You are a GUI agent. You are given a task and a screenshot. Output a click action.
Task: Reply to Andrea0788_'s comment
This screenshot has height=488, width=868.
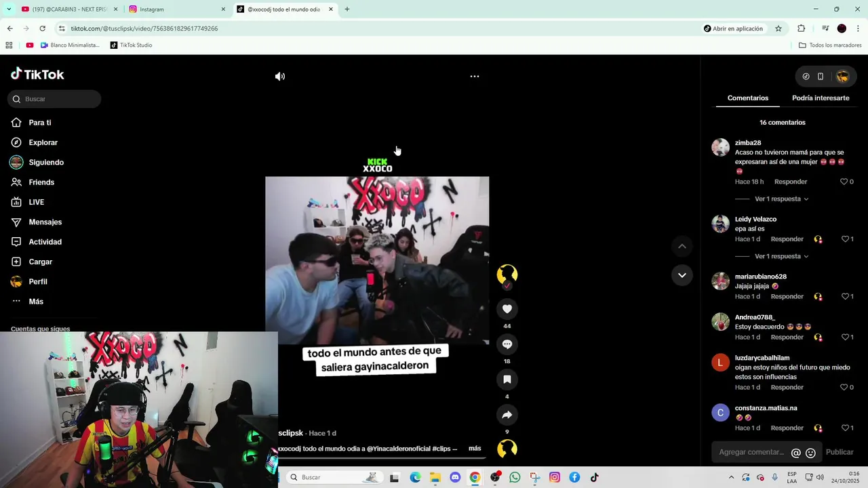pyautogui.click(x=787, y=338)
